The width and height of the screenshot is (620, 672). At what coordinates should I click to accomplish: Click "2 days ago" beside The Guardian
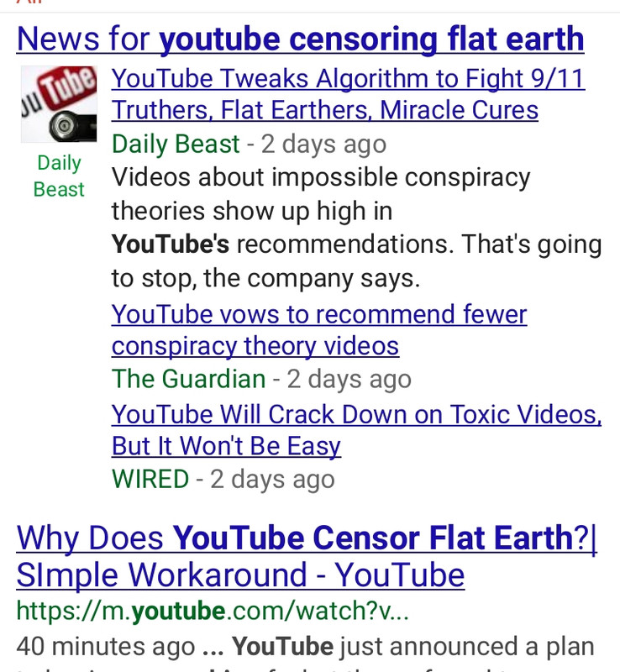click(x=349, y=380)
